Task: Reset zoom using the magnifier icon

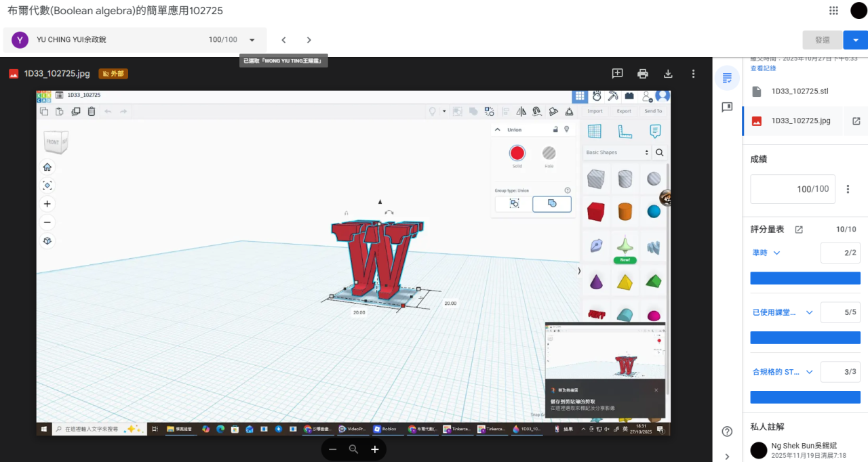Action: coord(353,449)
